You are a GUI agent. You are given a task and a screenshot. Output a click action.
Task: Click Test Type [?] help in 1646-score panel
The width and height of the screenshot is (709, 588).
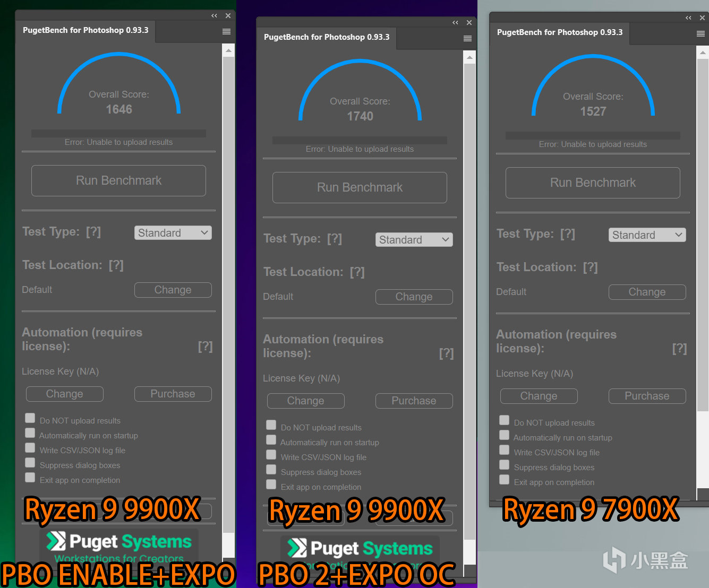[x=93, y=232]
